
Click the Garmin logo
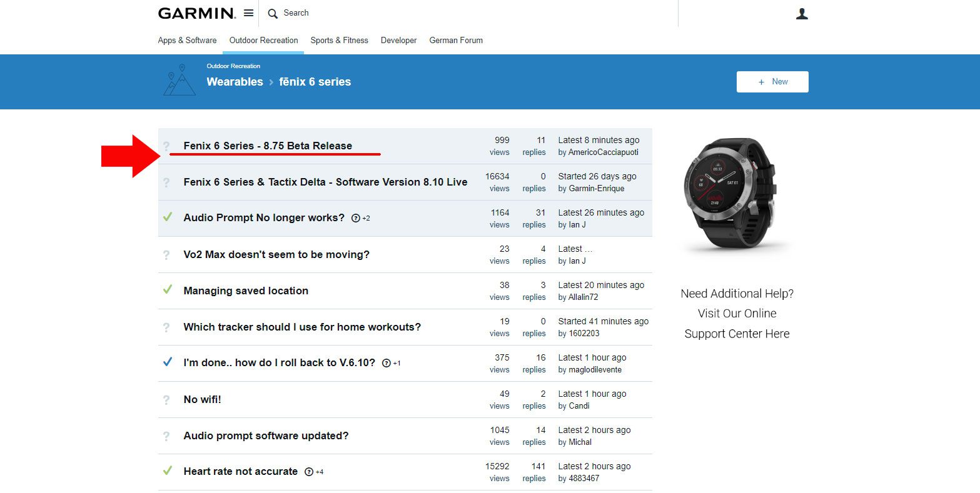tap(196, 13)
